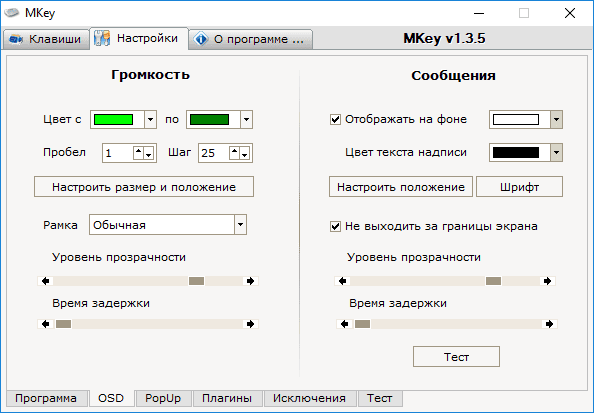The image size is (594, 413).
Task: Click left arrow of Громкость delay slider
Action: pyautogui.click(x=45, y=324)
